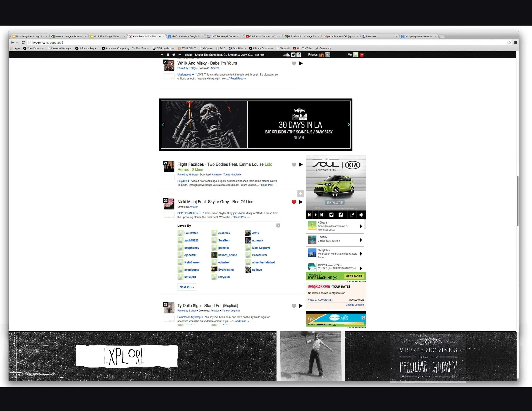Show Next 20 users who loved
The height and width of the screenshot is (411, 532).
point(187,287)
